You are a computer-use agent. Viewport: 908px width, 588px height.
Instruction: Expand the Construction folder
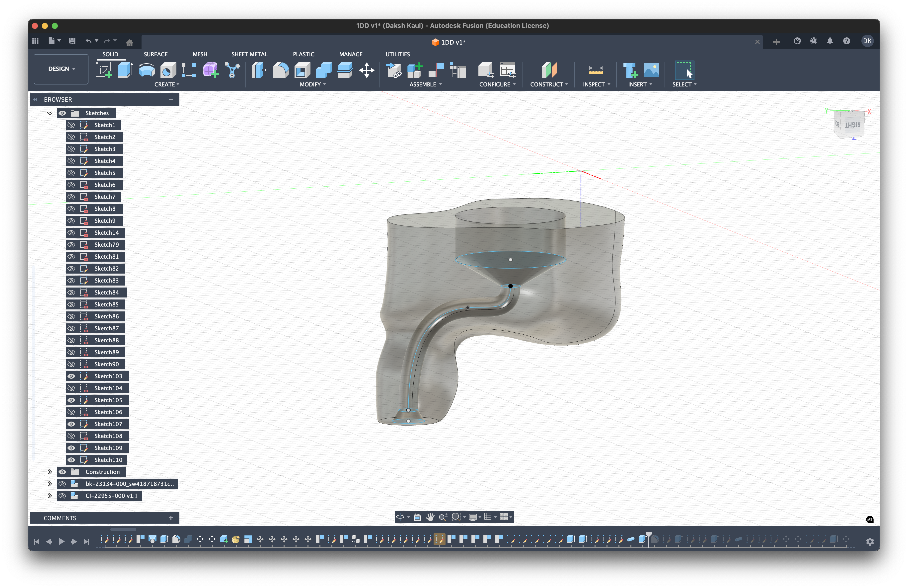(50, 472)
